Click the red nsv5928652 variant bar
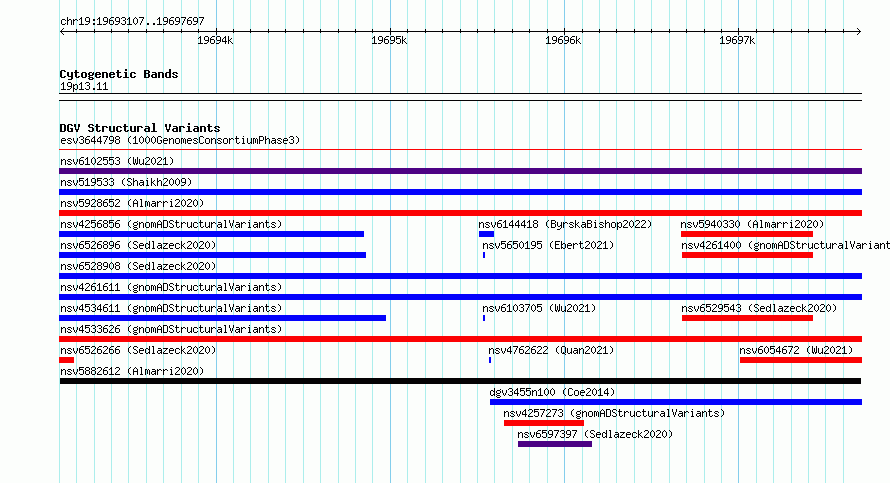Screen dimensions: 890x483 click(460, 213)
